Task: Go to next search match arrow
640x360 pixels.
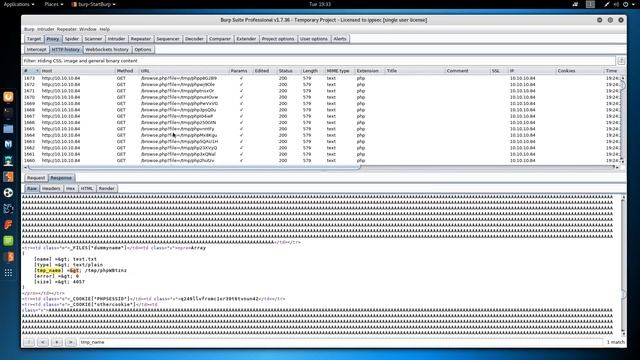Action: click(71, 342)
